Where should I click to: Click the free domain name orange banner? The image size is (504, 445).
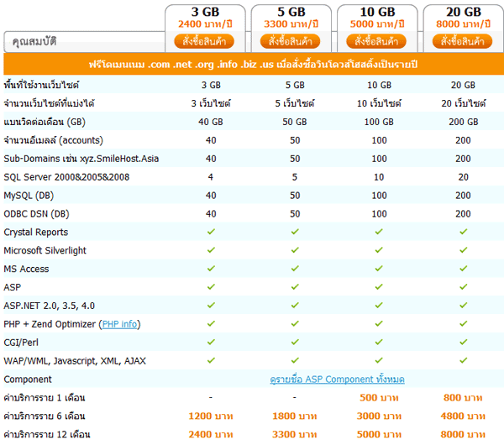click(254, 64)
